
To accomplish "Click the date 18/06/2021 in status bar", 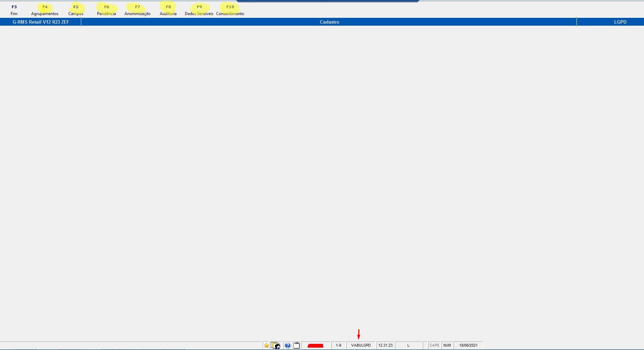I will coord(468,345).
